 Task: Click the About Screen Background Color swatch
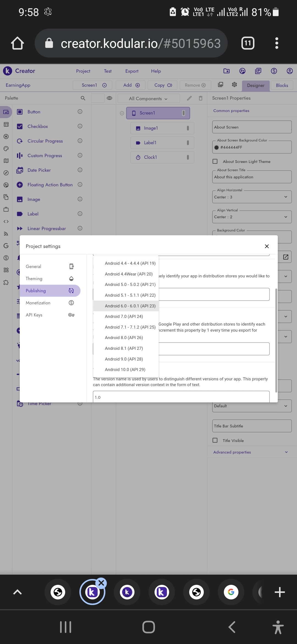point(216,148)
